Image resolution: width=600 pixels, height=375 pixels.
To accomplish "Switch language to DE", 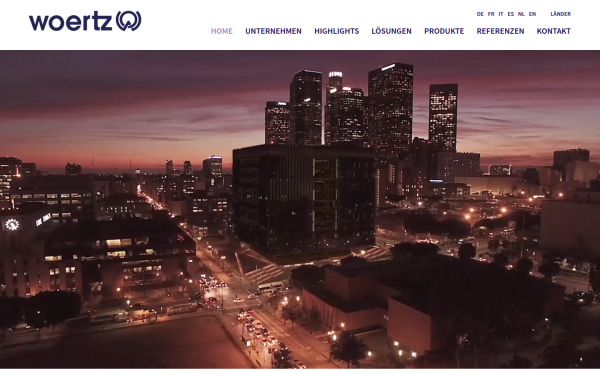I will [480, 14].
